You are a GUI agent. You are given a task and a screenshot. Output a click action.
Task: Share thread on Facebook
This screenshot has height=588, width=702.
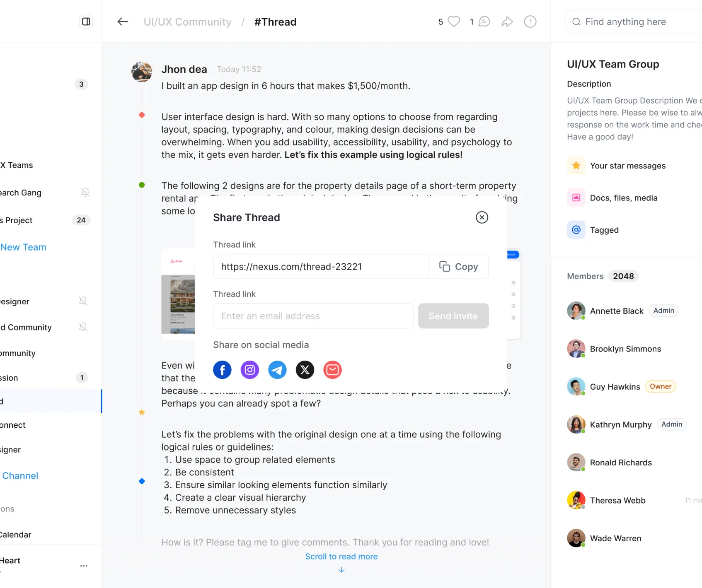point(222,370)
